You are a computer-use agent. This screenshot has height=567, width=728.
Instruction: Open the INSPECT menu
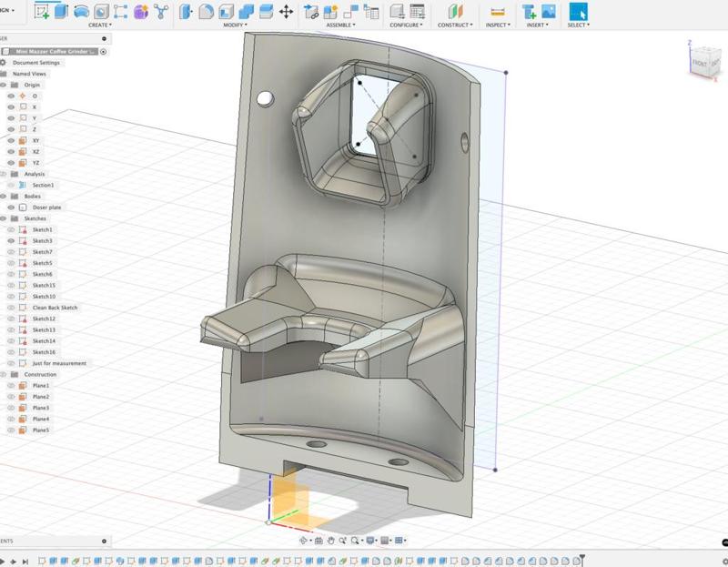tap(497, 25)
